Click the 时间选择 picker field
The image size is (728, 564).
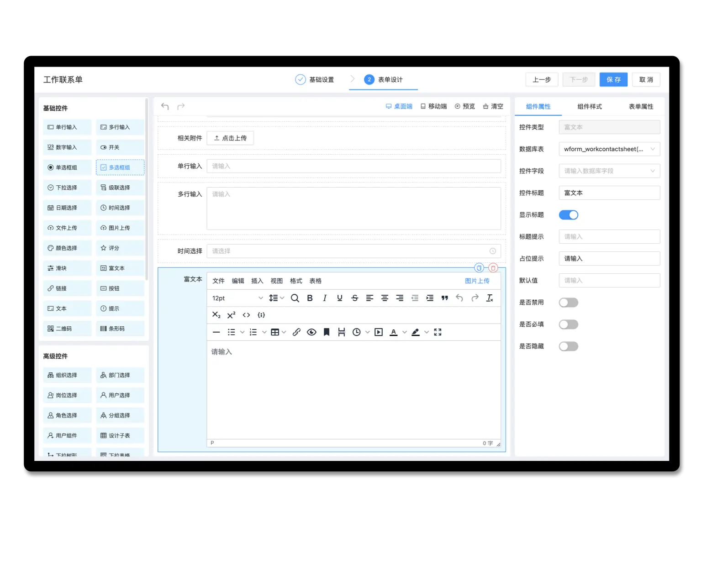tap(353, 251)
